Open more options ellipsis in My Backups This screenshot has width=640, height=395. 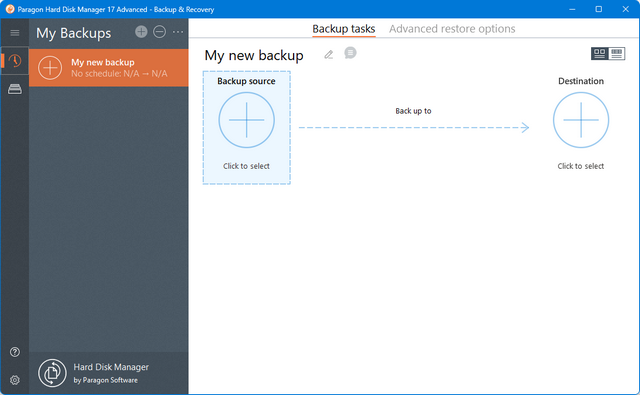[x=178, y=32]
